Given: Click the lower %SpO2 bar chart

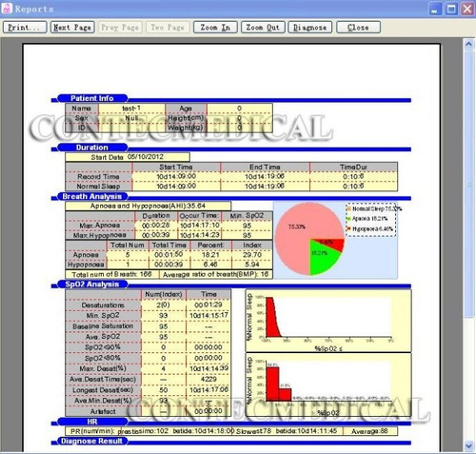Looking at the screenshot, I should (x=328, y=385).
